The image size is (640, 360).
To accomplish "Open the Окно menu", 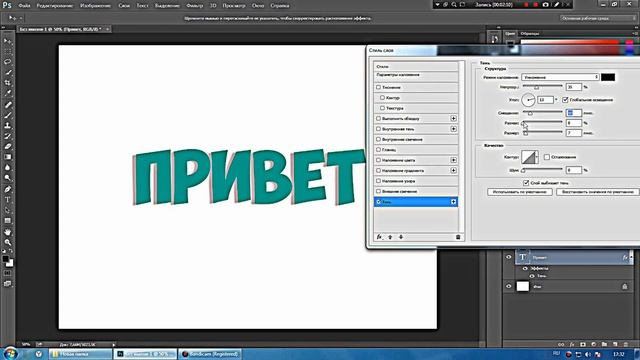I will [258, 6].
